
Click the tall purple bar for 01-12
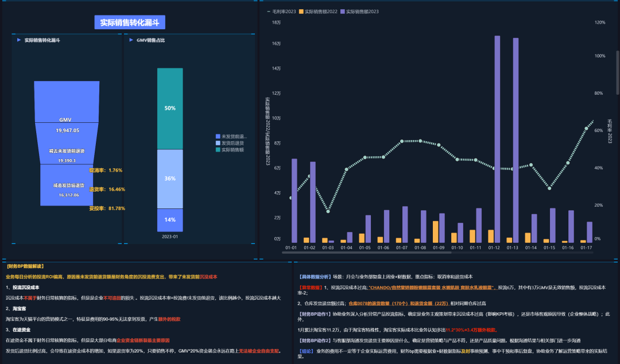point(497,139)
